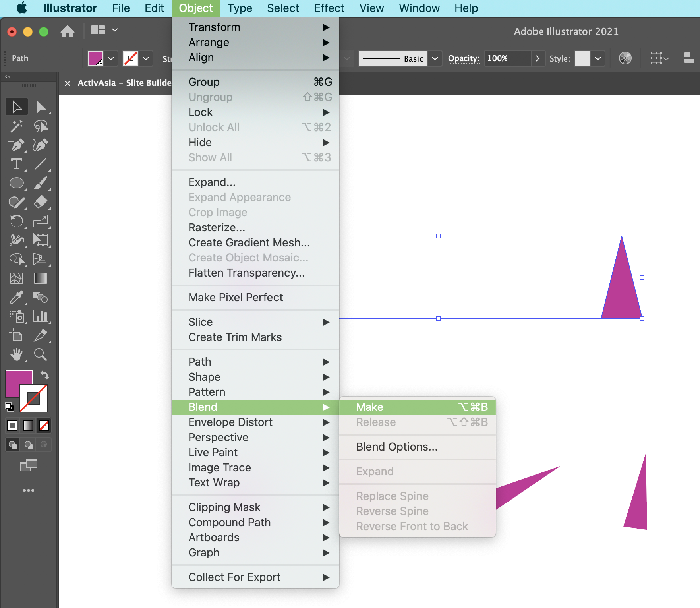Select the Mesh tool
Image resolution: width=700 pixels, height=608 pixels.
pos(17,278)
